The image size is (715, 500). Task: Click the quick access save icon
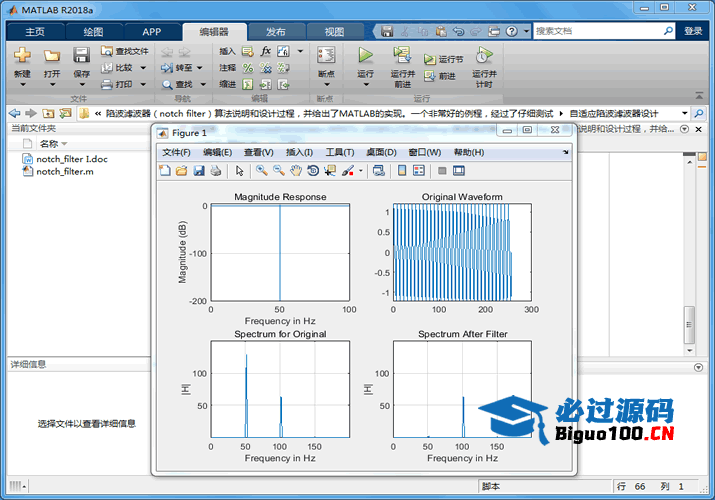(387, 31)
